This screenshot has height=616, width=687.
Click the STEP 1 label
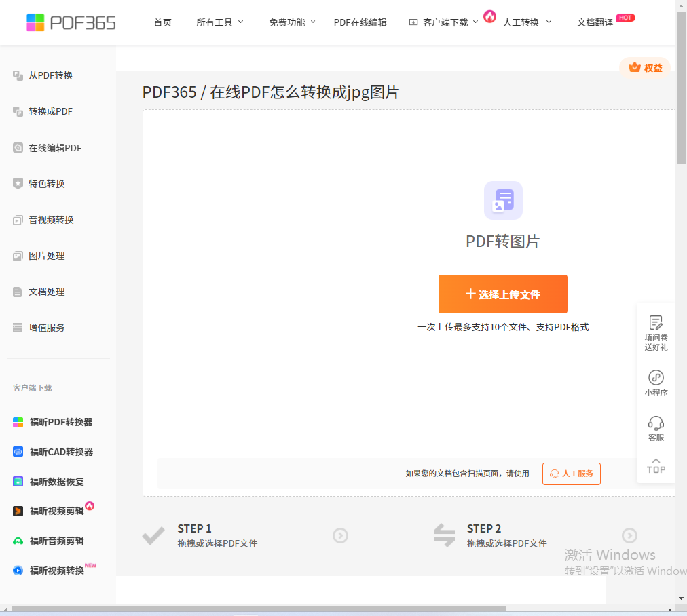click(195, 529)
